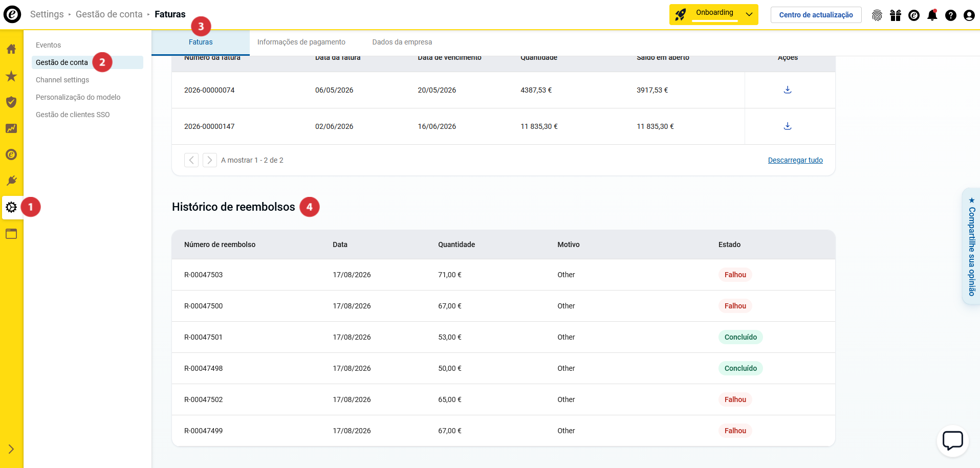Screen dimensions: 980x468
Task: Open Compartilhe sua opinião feedback tab
Action: 971,246
